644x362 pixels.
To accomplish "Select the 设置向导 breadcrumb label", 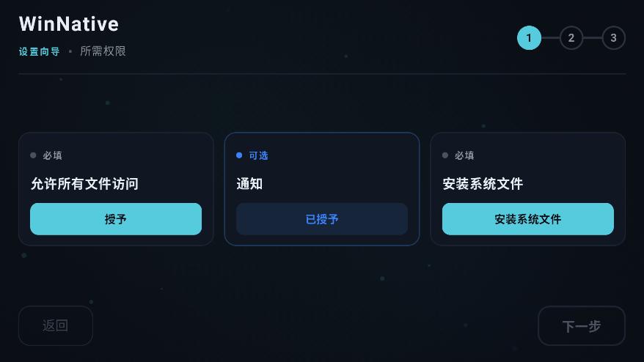I will (40, 52).
